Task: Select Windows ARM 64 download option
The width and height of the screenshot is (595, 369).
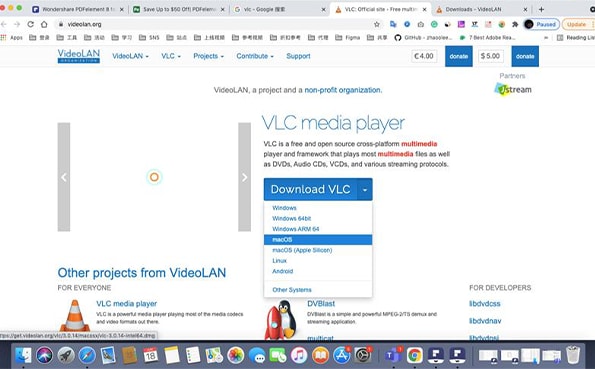Action: (296, 229)
